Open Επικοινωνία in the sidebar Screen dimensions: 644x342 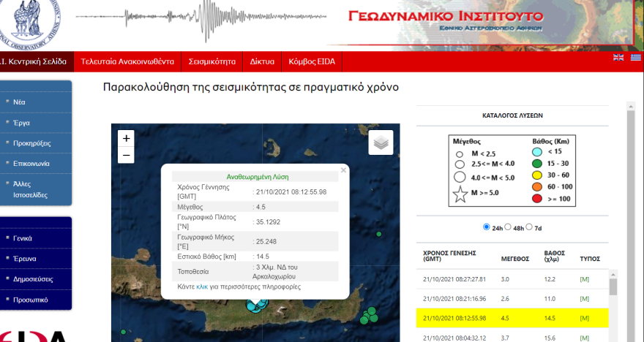[x=31, y=163]
